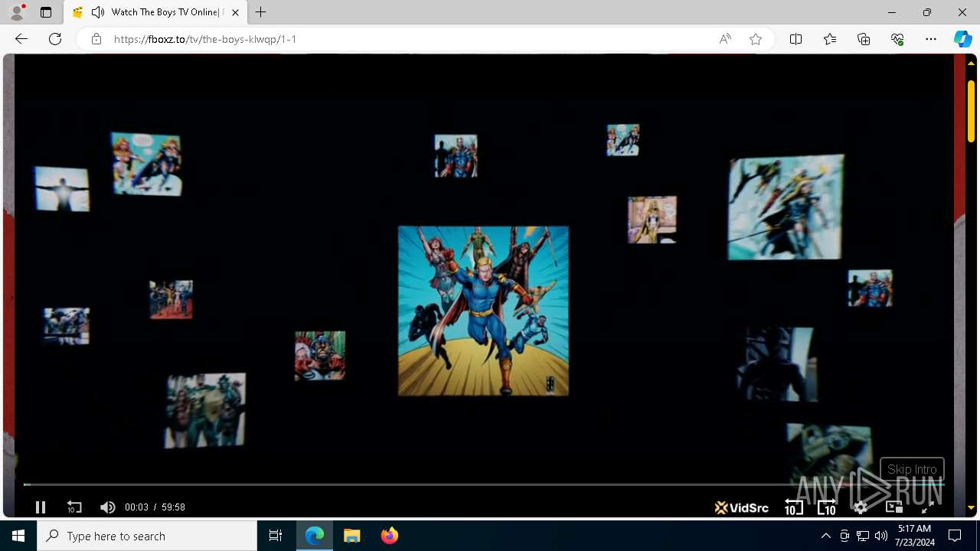Skip forward 10 seconds in the player

[x=827, y=507]
